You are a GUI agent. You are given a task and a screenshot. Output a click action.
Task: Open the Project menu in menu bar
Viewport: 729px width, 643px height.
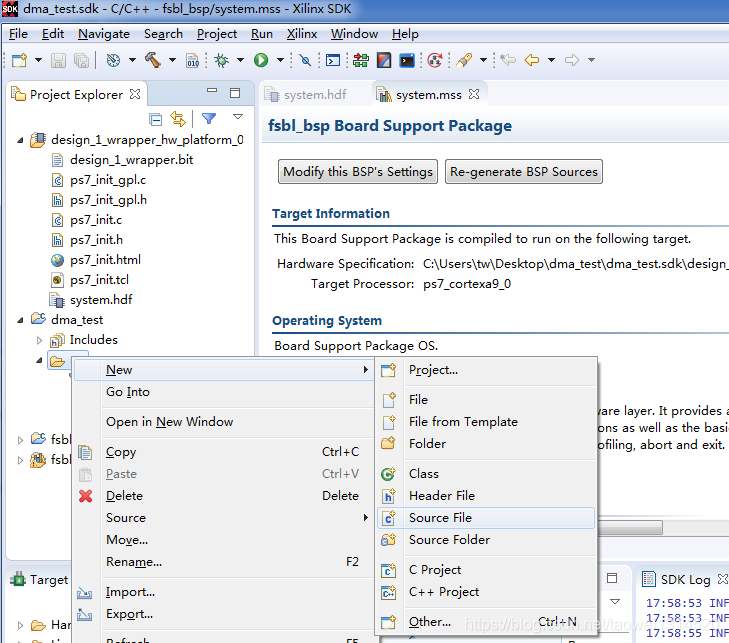click(x=217, y=34)
